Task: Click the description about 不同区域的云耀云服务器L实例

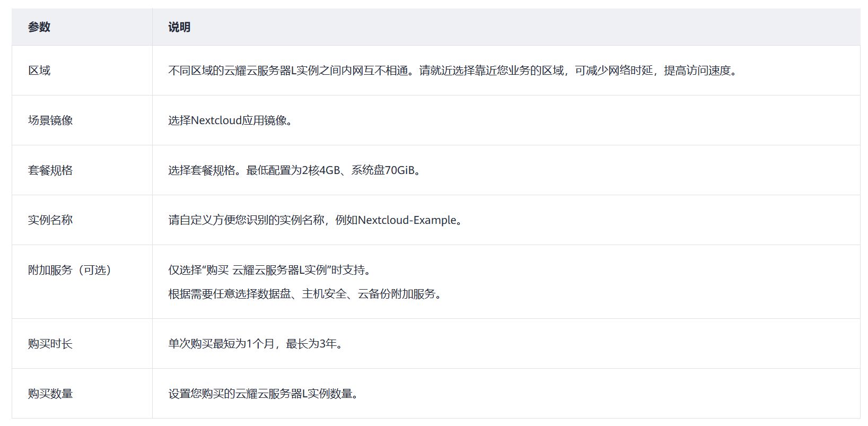Action: pos(454,71)
